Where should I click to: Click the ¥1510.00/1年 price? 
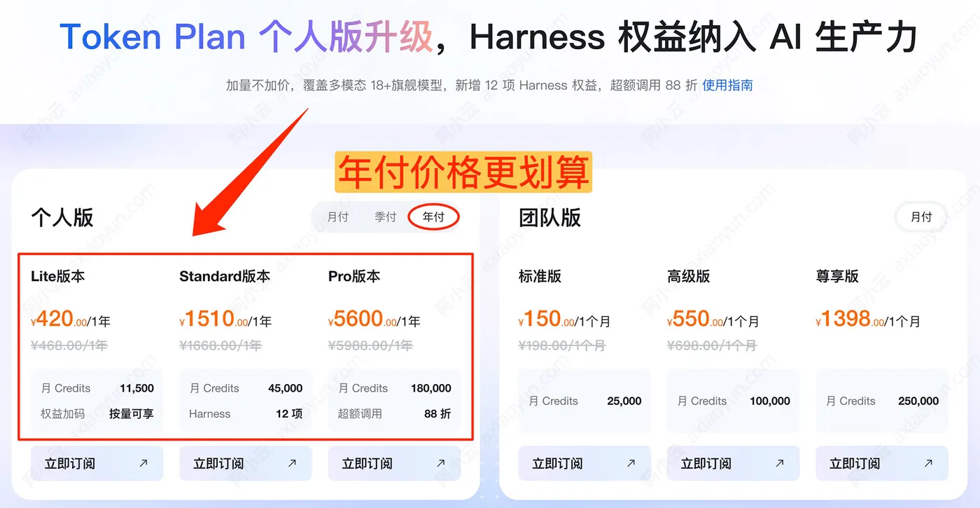(225, 320)
